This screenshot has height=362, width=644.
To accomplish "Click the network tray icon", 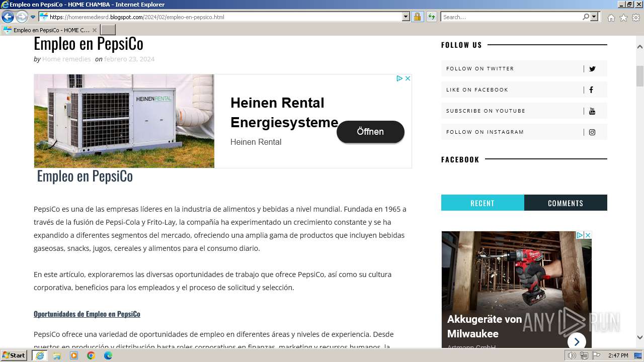I will (x=584, y=355).
